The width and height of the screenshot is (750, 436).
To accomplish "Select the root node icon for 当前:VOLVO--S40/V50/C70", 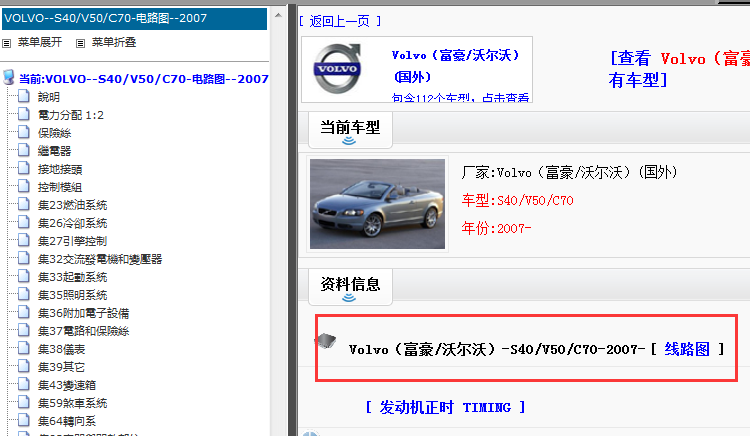I will [9, 77].
